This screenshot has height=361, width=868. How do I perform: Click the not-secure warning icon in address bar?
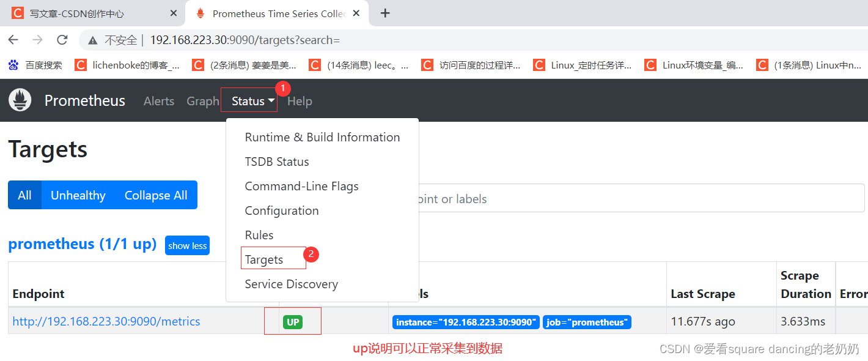click(93, 40)
